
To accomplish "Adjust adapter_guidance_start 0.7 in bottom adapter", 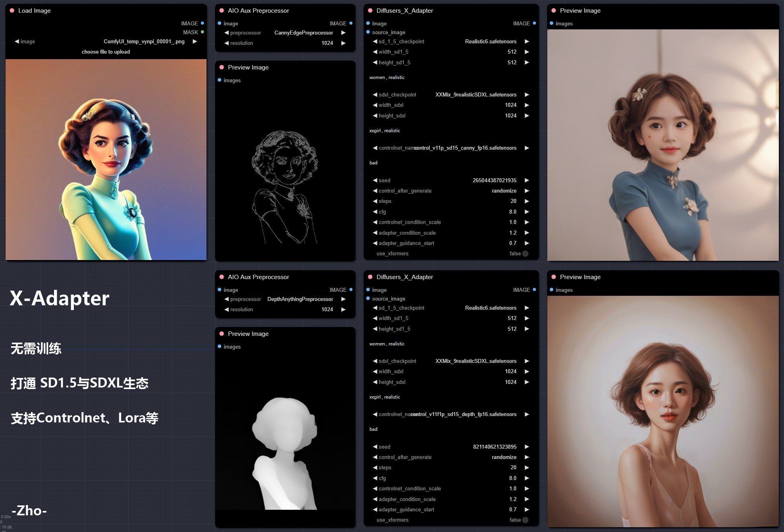I will point(451,509).
